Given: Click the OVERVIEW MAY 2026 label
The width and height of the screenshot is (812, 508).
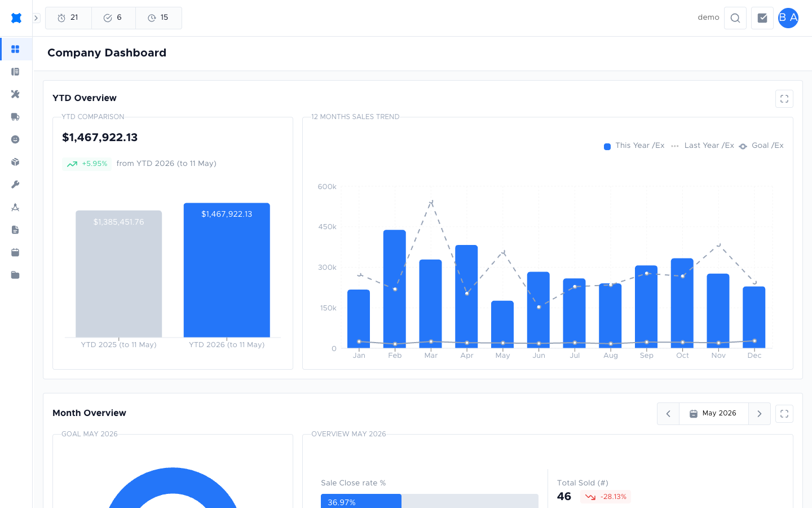Looking at the screenshot, I should click(x=348, y=434).
